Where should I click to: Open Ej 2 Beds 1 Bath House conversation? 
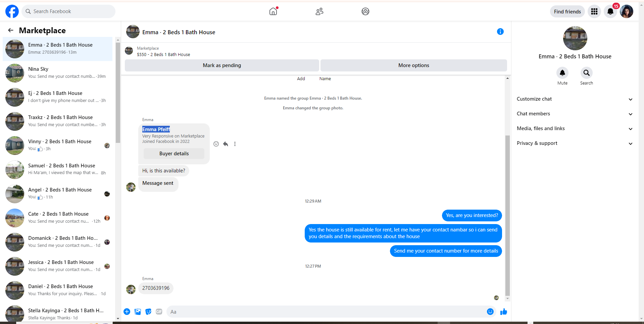pyautogui.click(x=58, y=97)
